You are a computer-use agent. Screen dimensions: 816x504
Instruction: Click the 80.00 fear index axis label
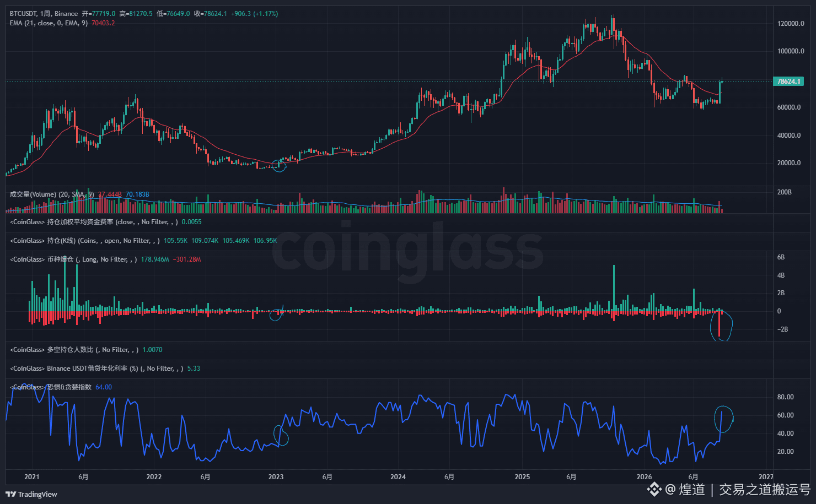coord(786,397)
